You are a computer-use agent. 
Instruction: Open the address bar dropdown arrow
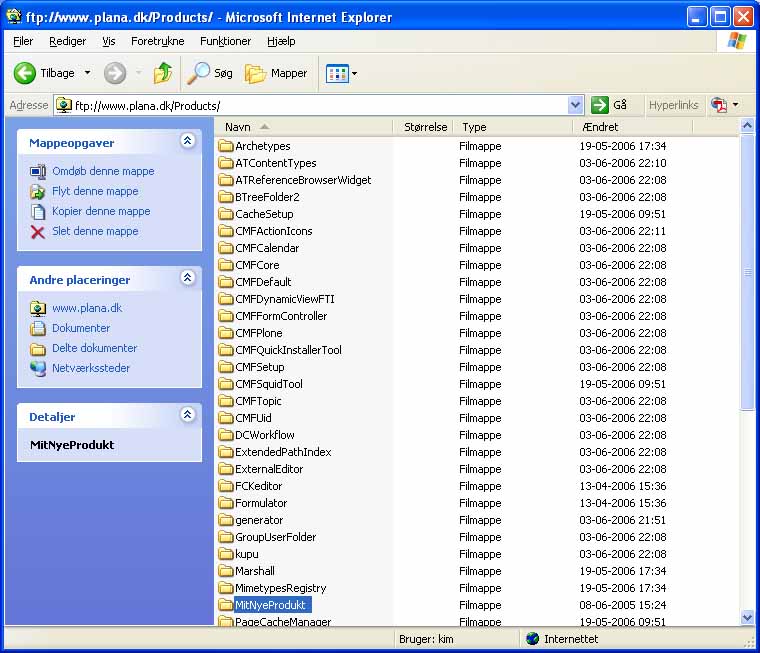point(575,105)
